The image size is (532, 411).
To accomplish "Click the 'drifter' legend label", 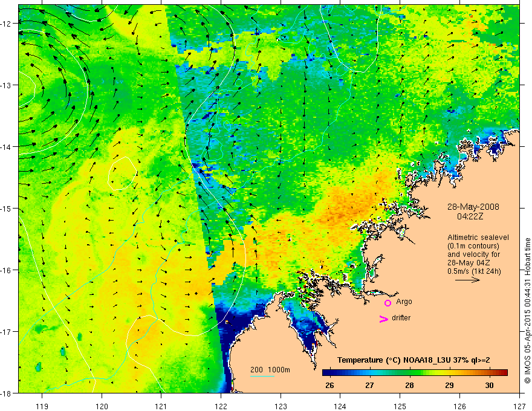I will coord(401,318).
